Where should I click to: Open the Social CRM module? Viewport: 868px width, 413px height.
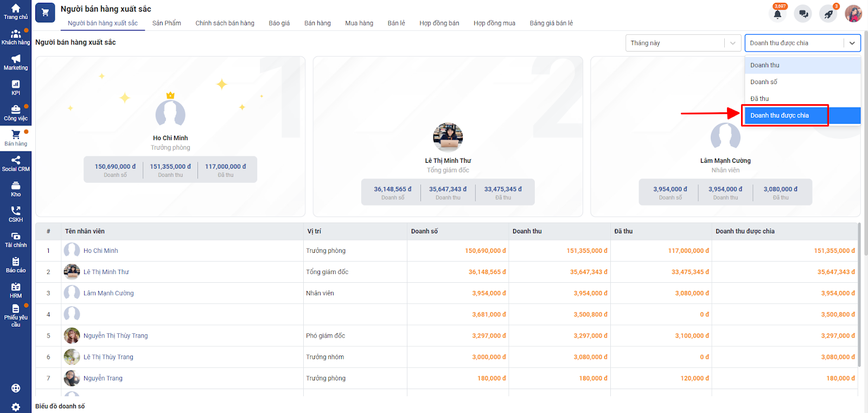click(x=16, y=164)
